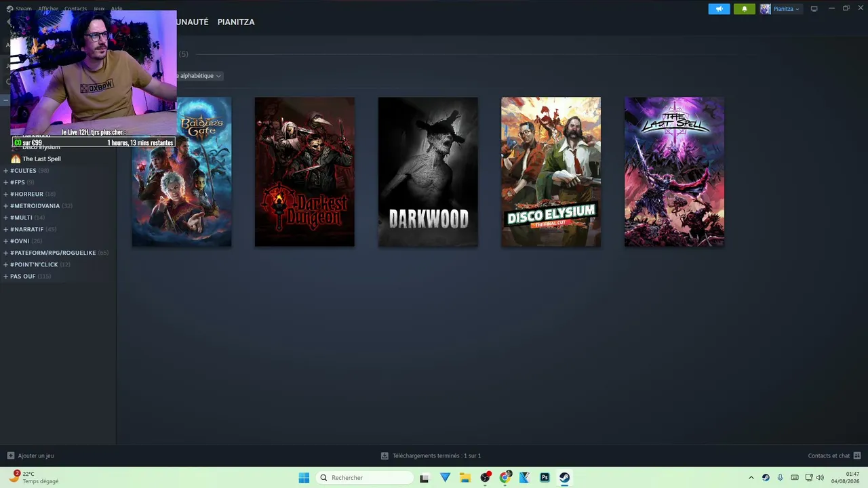Screen dimensions: 868x488
Task: Open The Last Spell cover
Action: [674, 171]
